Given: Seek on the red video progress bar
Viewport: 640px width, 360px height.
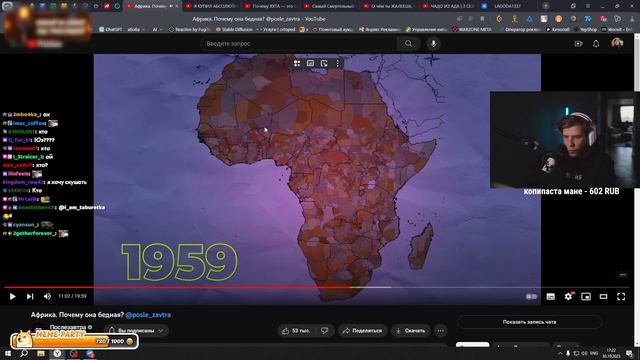Looking at the screenshot, I should point(177,287).
